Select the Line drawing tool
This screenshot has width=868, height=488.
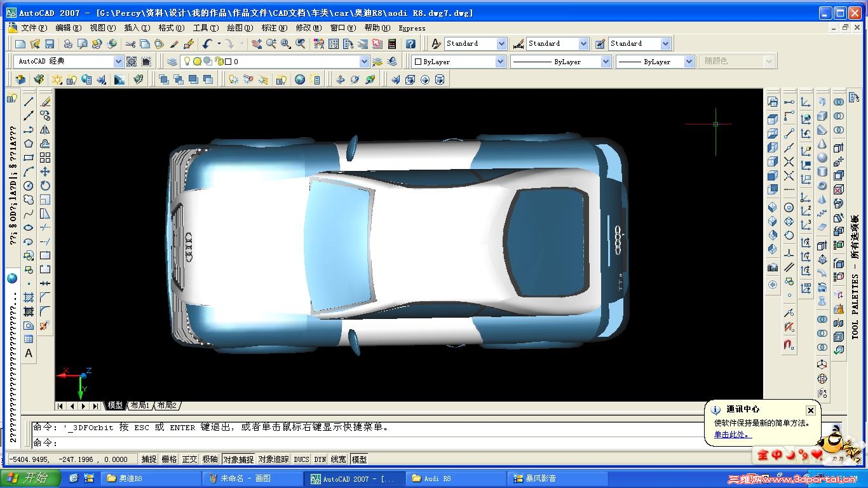coord(29,102)
